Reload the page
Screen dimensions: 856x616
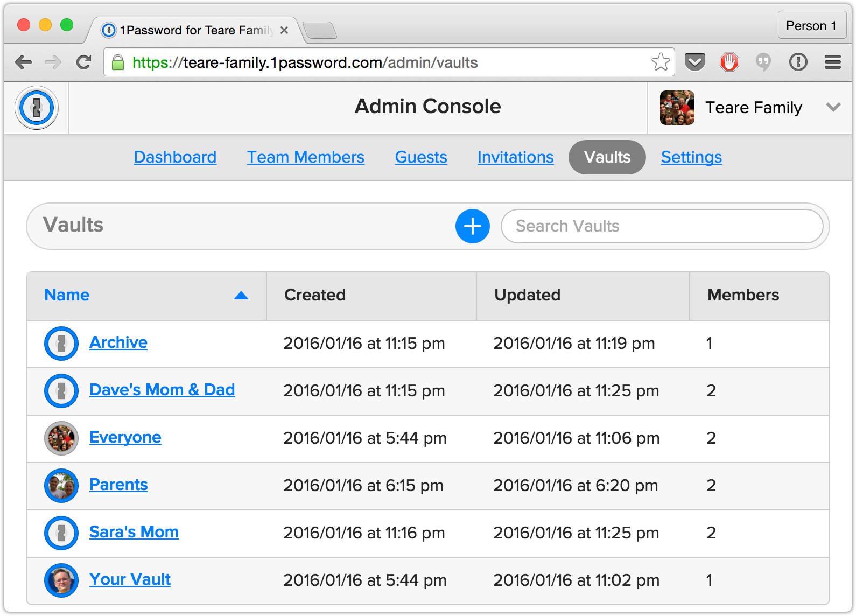(x=83, y=62)
